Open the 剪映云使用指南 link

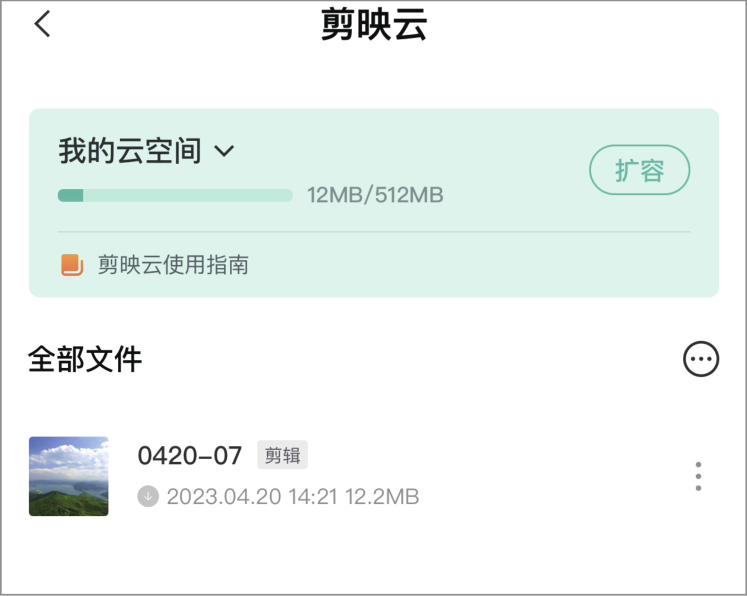[x=173, y=265]
